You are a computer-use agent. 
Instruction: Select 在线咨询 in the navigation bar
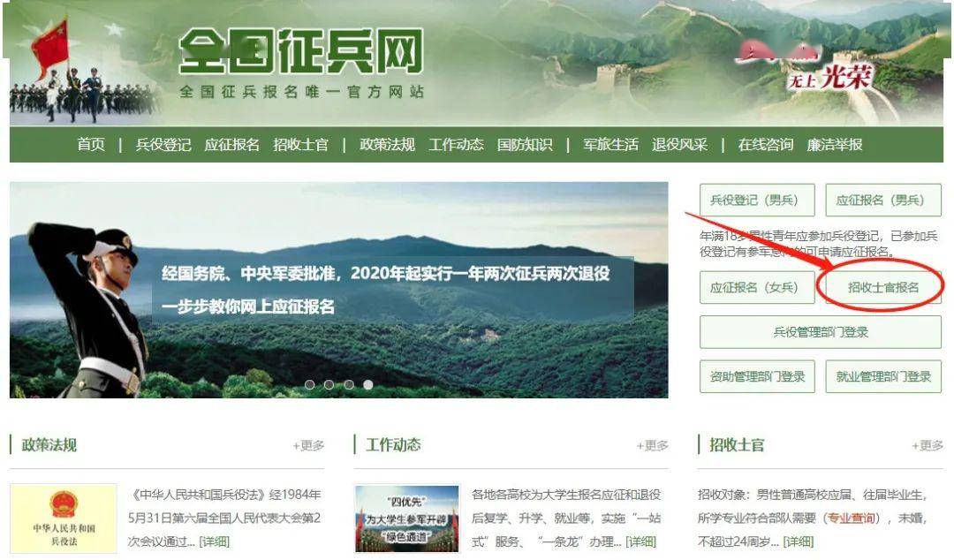coord(765,144)
